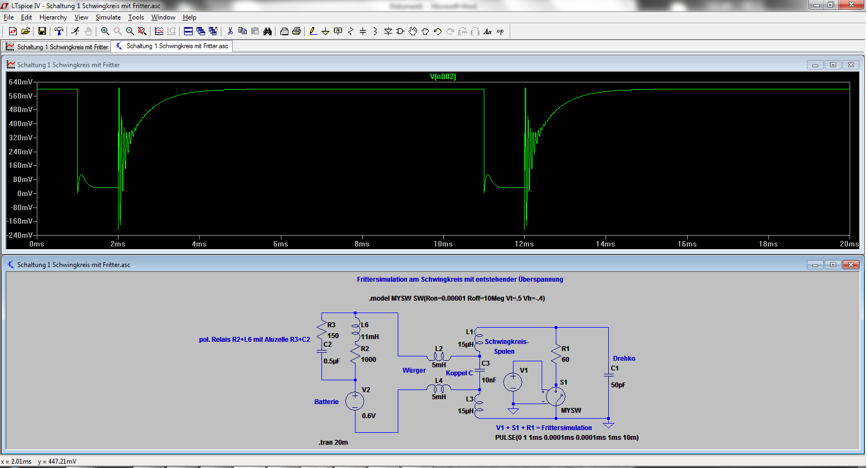The height and width of the screenshot is (468, 868).
Task: Click the Draw Wire pencil tool
Action: point(313,31)
